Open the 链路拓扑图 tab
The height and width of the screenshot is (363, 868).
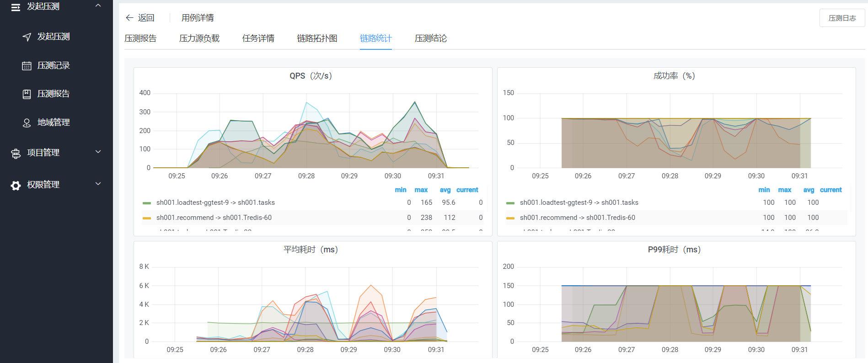[x=317, y=38]
